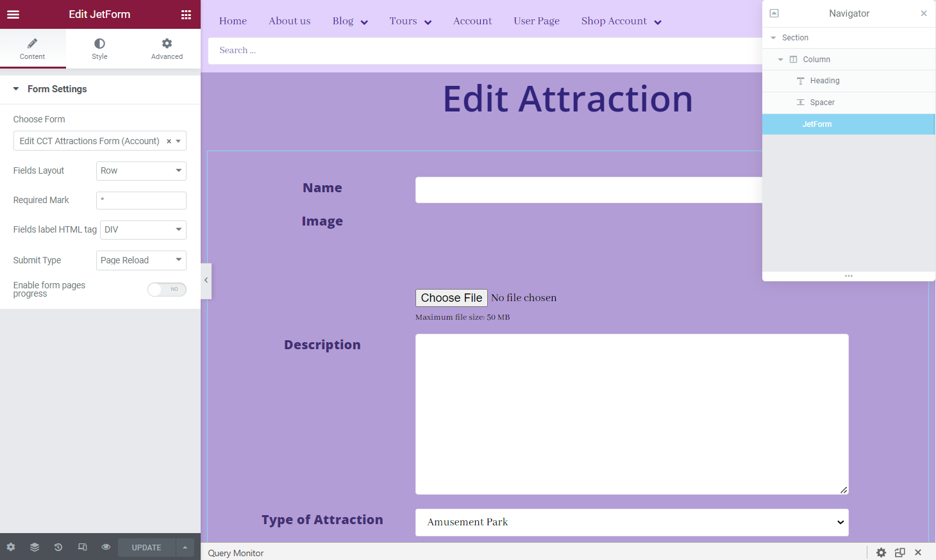The width and height of the screenshot is (936, 560).
Task: Open Responsive Mode icon
Action: tap(82, 547)
